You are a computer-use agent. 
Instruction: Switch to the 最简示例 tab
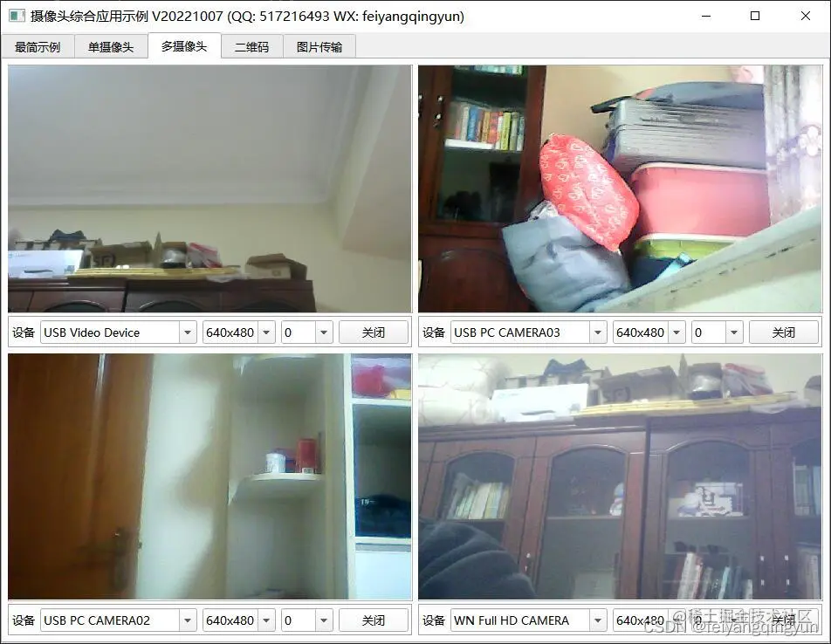click(38, 47)
